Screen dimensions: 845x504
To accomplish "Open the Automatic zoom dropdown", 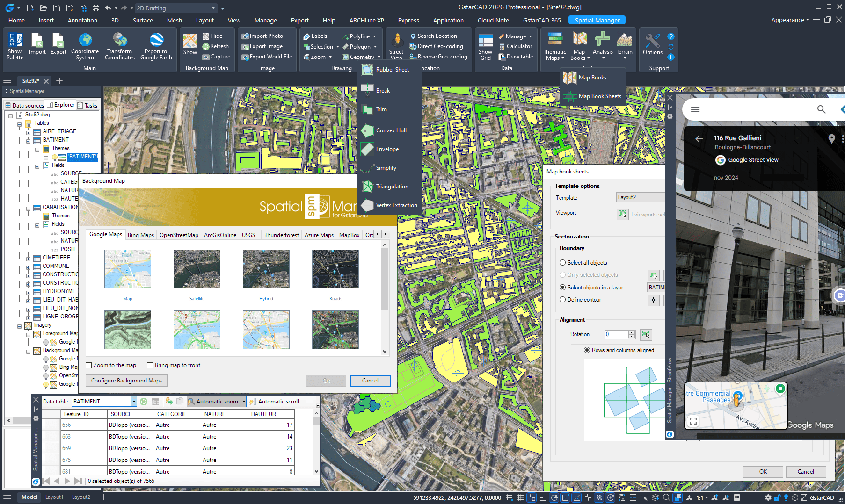I will (x=244, y=402).
